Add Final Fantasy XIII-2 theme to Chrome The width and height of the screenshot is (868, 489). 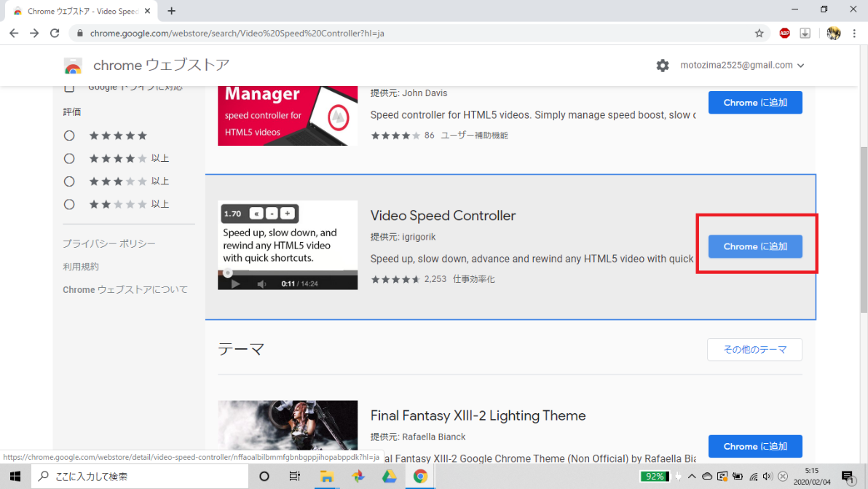coord(755,446)
